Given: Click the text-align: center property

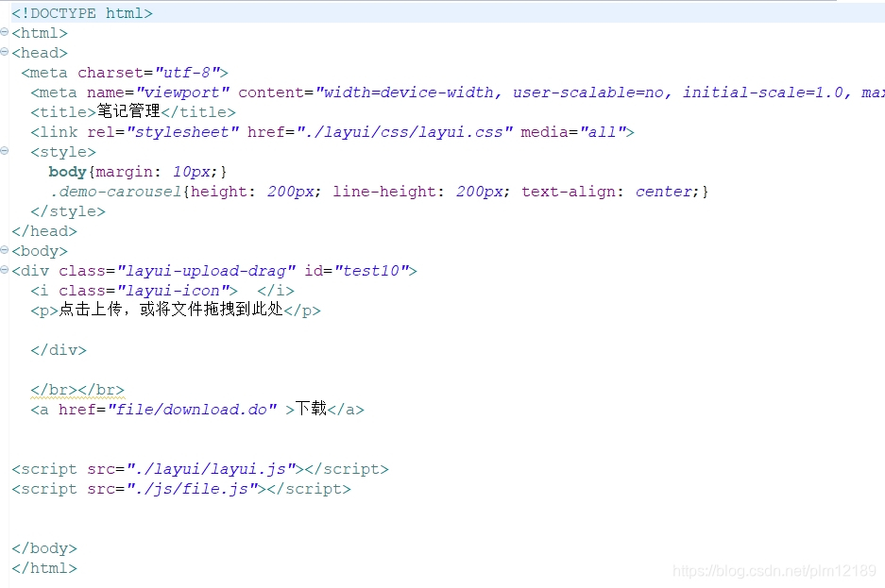Looking at the screenshot, I should (x=610, y=192).
